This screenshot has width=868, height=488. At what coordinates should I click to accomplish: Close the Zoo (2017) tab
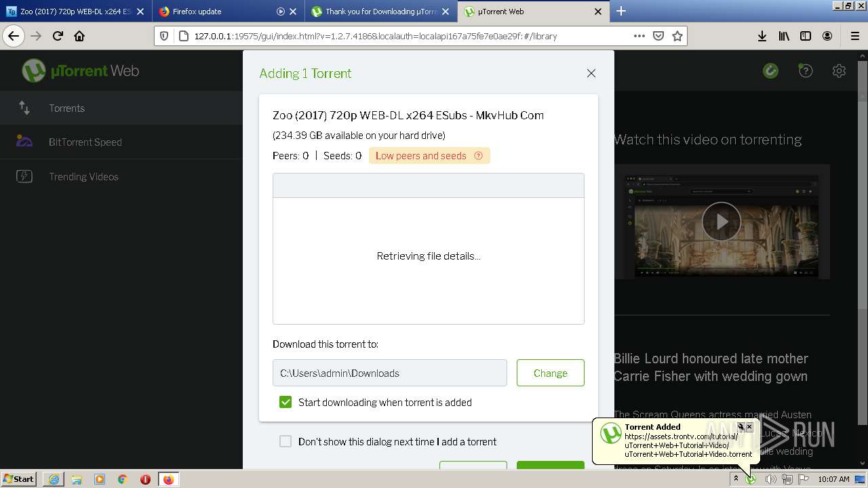(140, 12)
